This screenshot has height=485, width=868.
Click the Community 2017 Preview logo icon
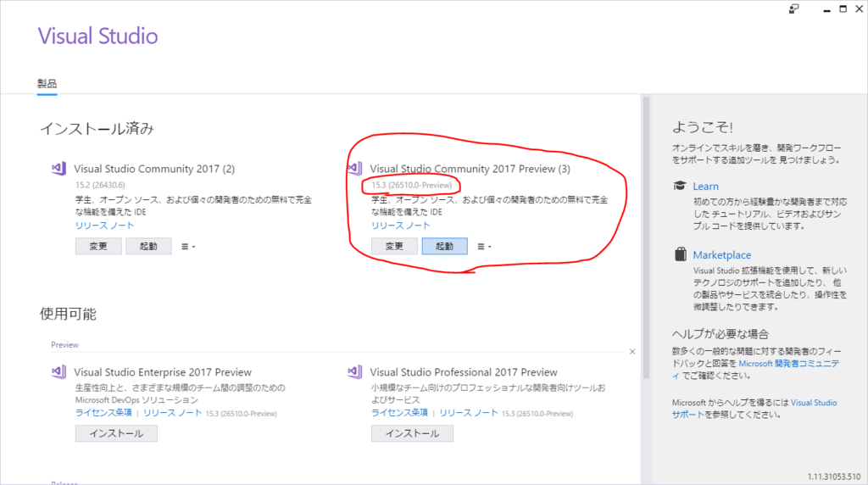(x=355, y=169)
